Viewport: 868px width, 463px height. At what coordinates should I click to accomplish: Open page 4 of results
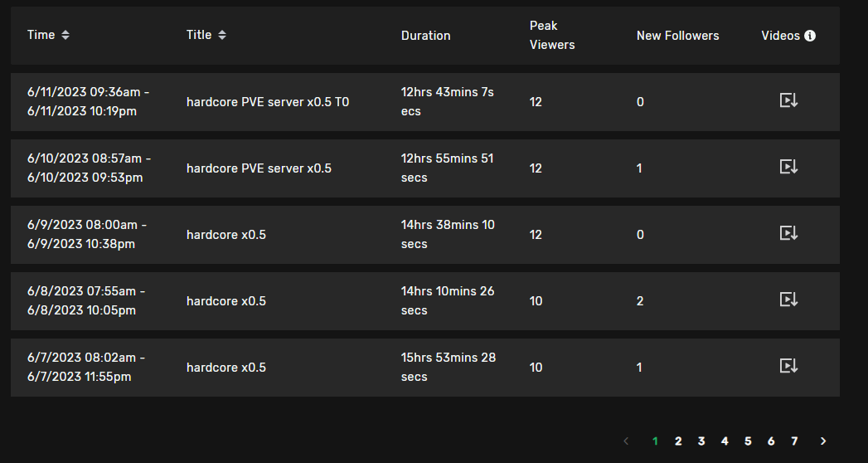(725, 441)
